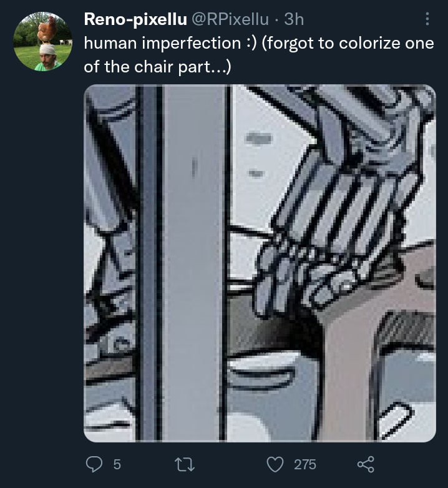
Task: Click the 'of the chair part...)' text line
Action: 157,67
